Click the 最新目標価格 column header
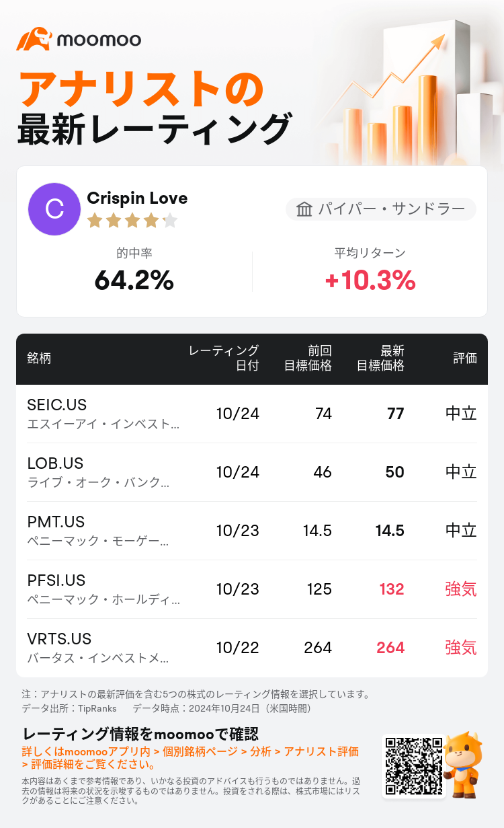Image resolution: width=504 pixels, height=828 pixels. click(380, 359)
